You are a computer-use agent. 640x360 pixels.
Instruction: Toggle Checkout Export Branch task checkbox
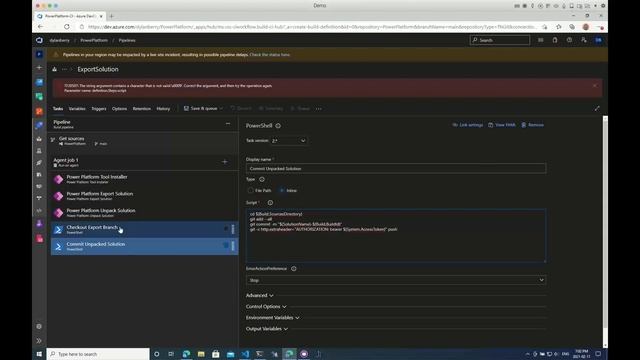226,229
